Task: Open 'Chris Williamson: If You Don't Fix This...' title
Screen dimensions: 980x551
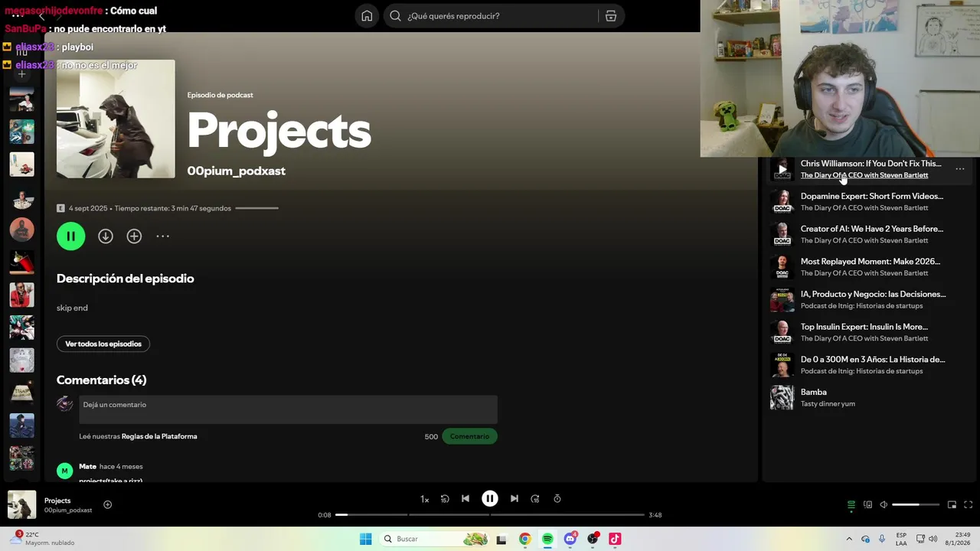Action: (x=871, y=164)
